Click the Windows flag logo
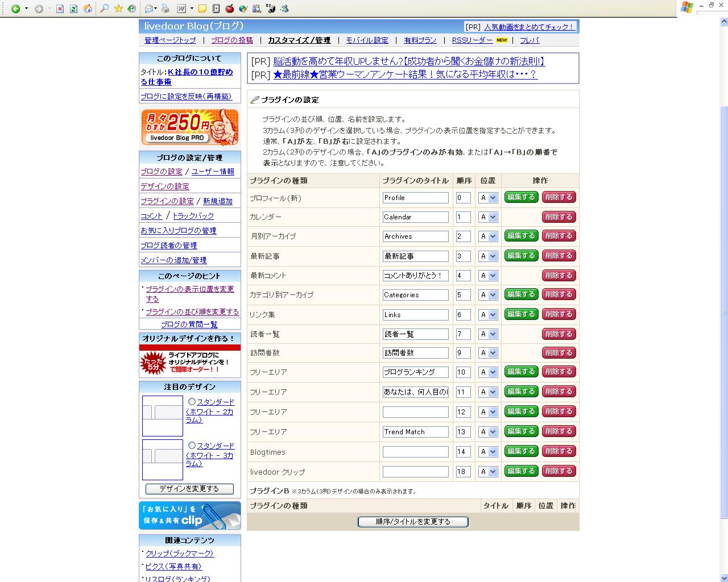This screenshot has width=728, height=582. (x=686, y=7)
